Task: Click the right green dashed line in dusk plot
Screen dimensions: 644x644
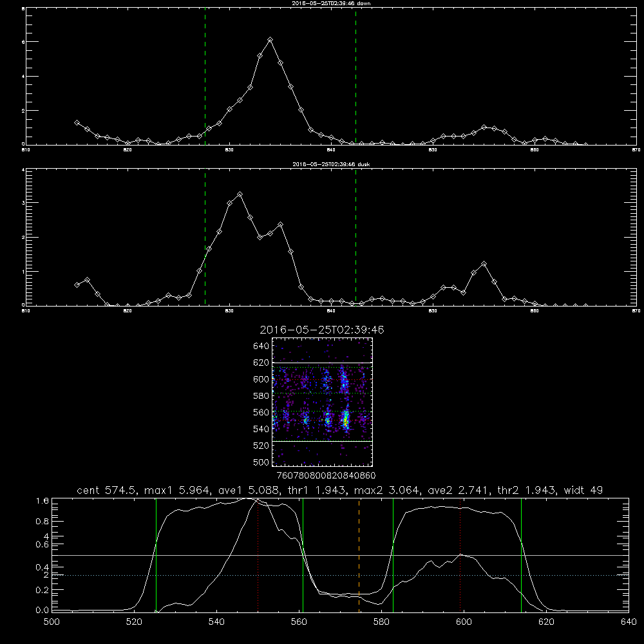Action: (355, 238)
